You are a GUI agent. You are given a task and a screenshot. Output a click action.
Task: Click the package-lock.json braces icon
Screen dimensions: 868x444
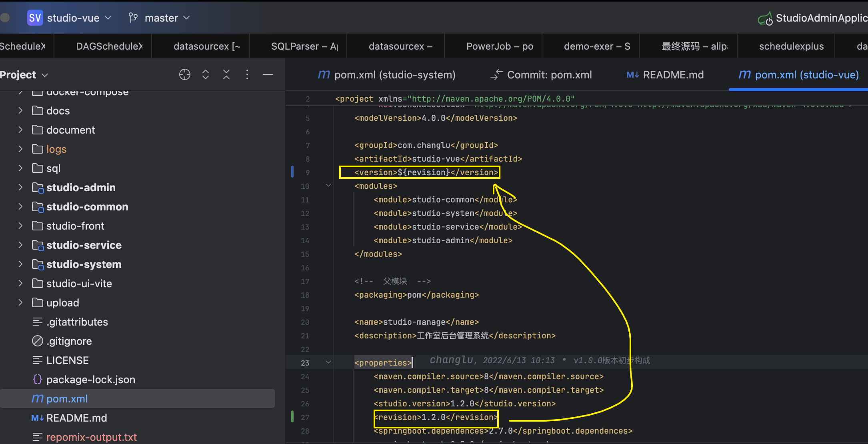(38, 379)
